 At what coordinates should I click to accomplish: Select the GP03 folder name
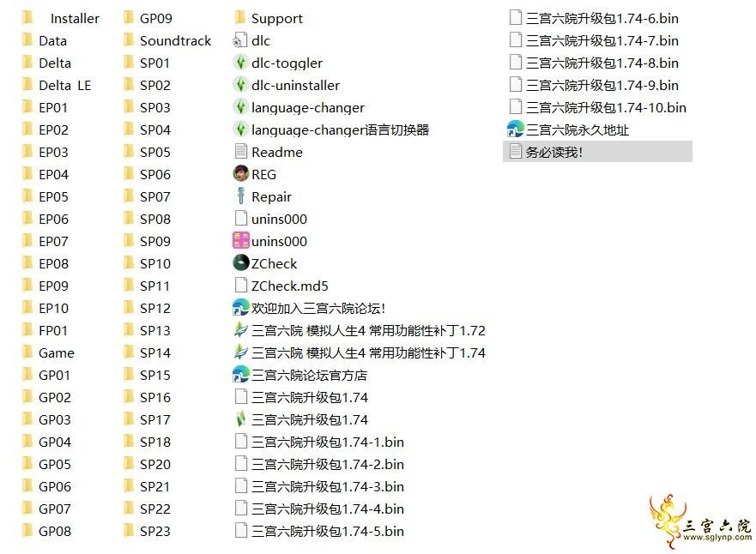pyautogui.click(x=54, y=420)
